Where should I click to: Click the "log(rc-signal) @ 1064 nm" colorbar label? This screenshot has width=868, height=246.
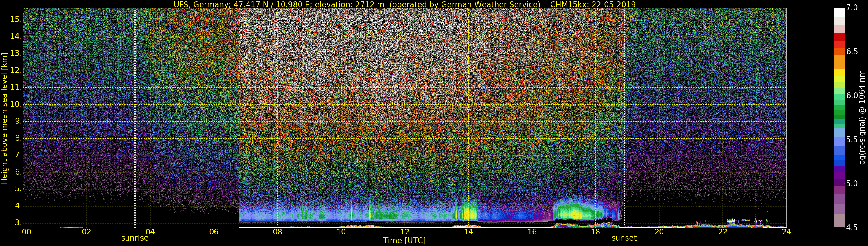pos(862,118)
